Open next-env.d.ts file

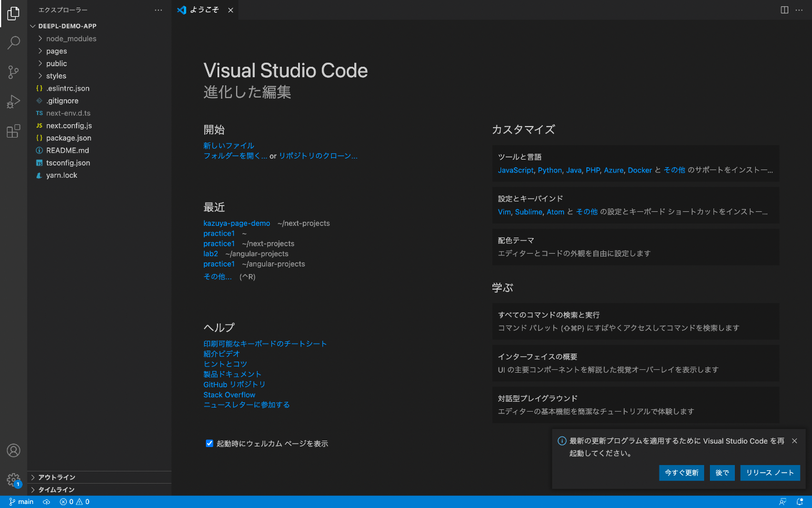point(99,113)
